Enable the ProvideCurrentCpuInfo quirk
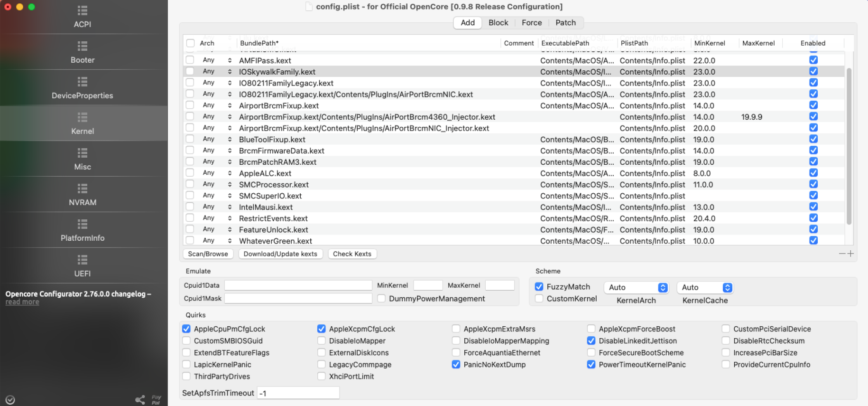Image resolution: width=868 pixels, height=406 pixels. 726,364
